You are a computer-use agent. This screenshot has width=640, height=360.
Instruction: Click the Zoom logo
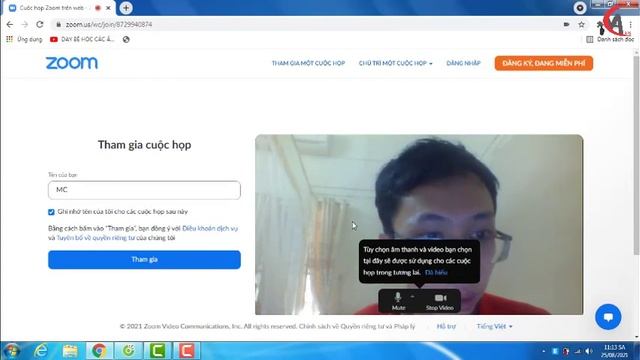point(72,63)
